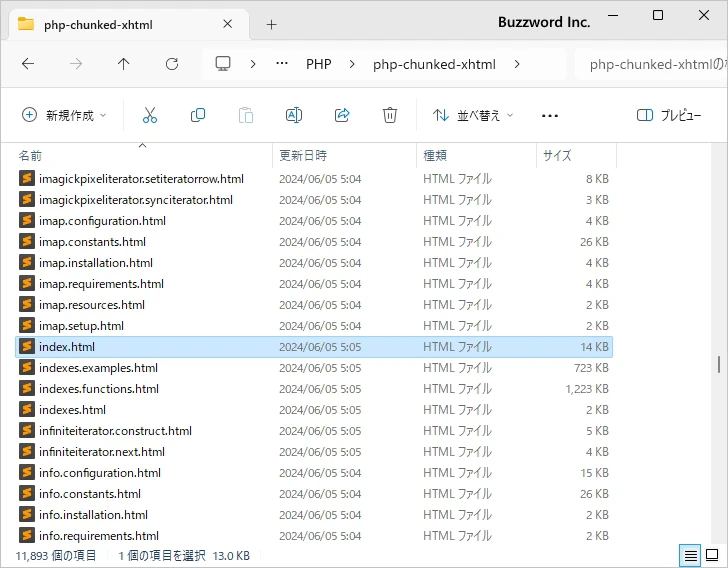Open the See more (three dots) toolbar menu

(550, 116)
